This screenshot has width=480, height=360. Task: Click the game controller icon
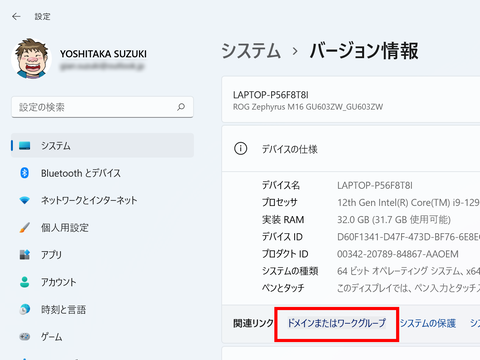click(25, 337)
